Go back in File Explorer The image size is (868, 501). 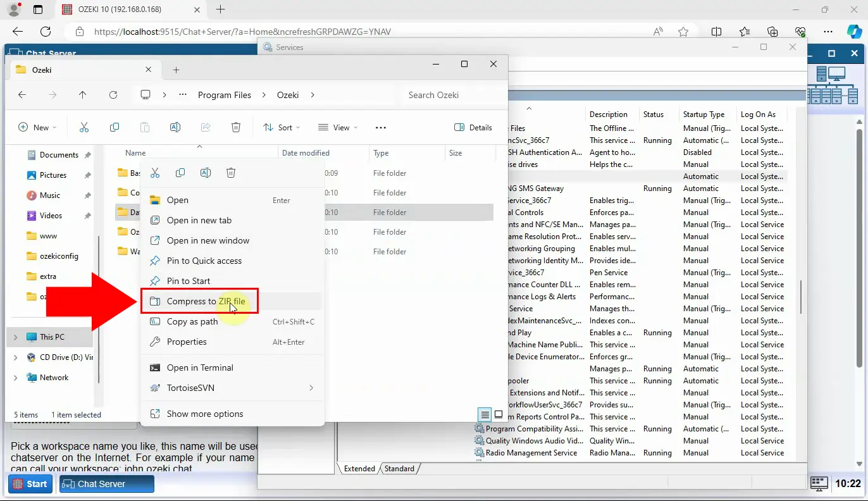pyautogui.click(x=22, y=95)
